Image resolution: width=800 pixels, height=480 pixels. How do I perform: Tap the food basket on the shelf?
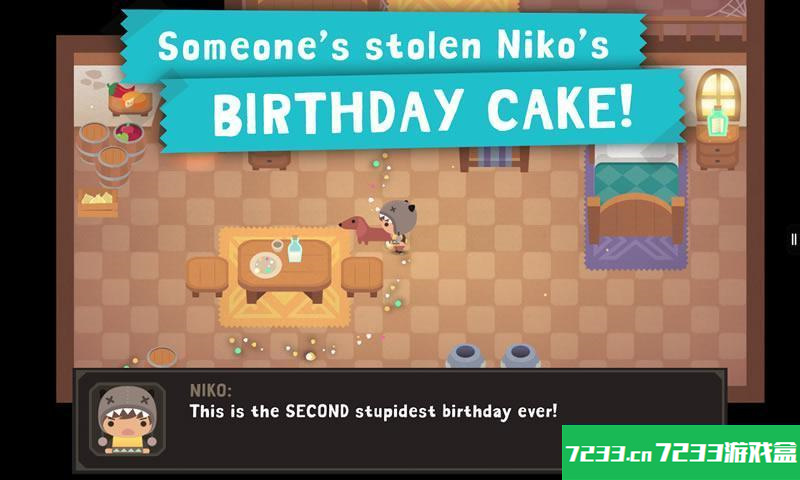[130, 99]
